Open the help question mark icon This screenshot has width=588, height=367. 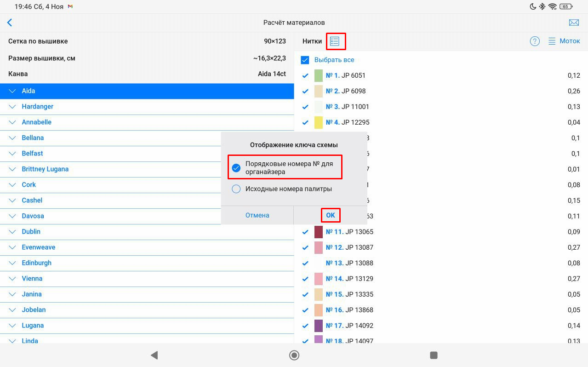[535, 41]
